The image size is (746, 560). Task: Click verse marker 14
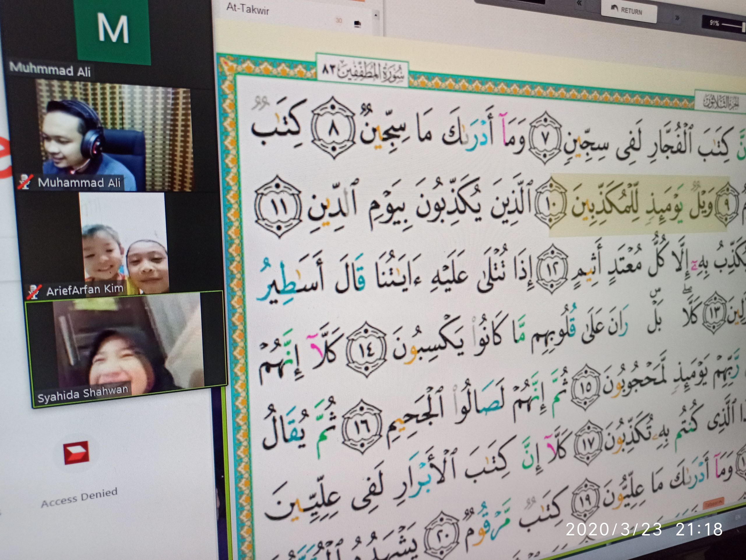point(366,350)
